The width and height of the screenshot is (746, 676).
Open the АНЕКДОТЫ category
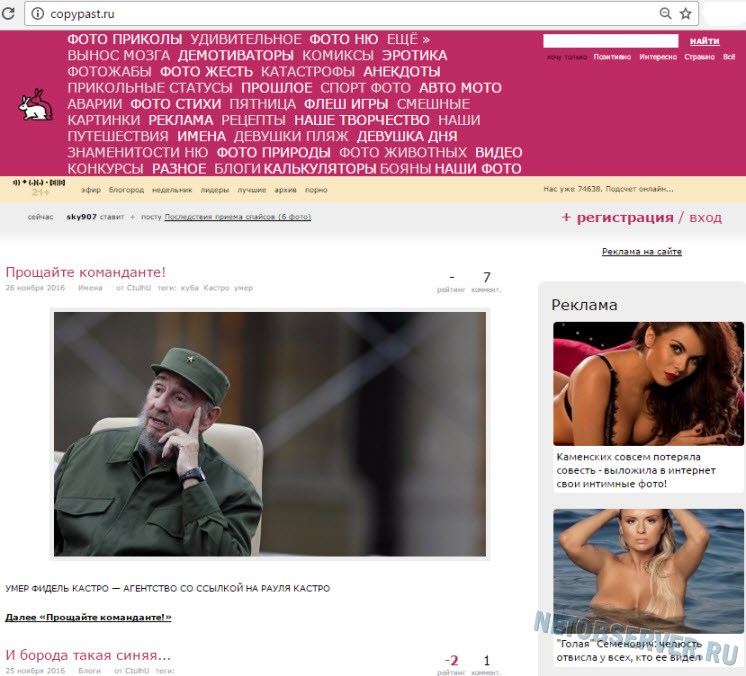click(402, 71)
